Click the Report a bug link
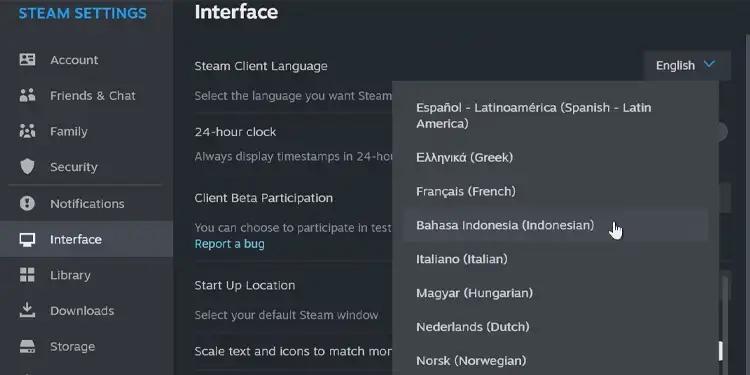Image resolution: width=750 pixels, height=375 pixels. (x=229, y=244)
